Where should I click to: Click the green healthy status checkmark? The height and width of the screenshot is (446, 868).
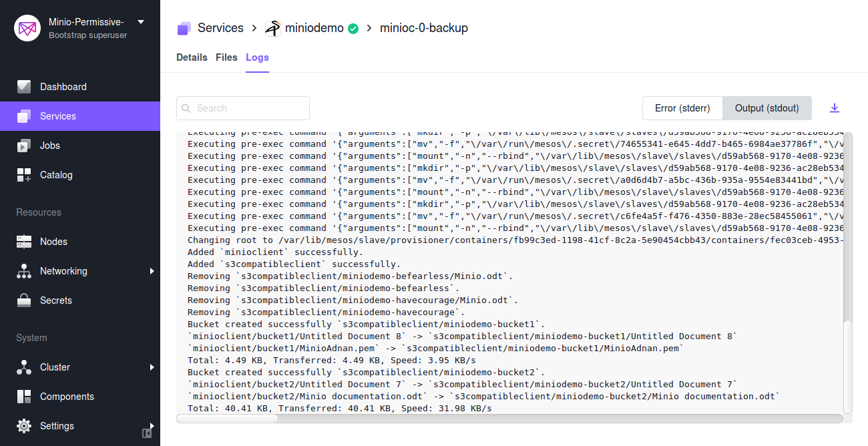353,29
